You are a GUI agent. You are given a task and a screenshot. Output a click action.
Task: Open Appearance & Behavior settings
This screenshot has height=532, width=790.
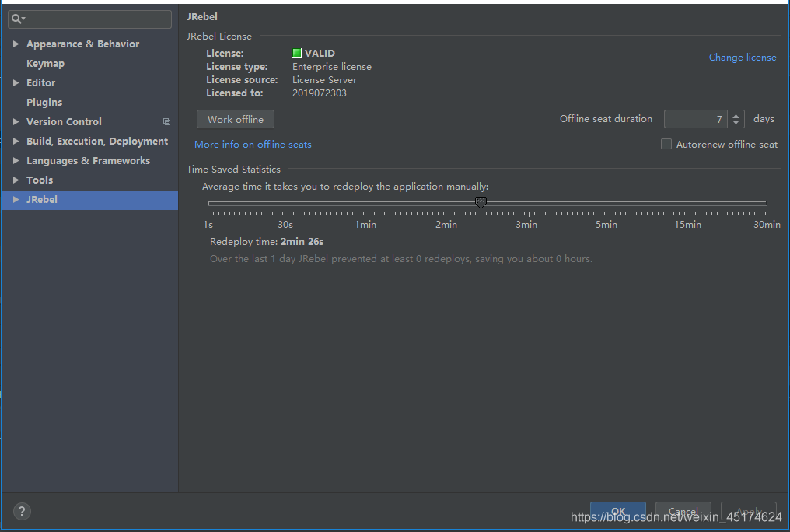coord(82,44)
